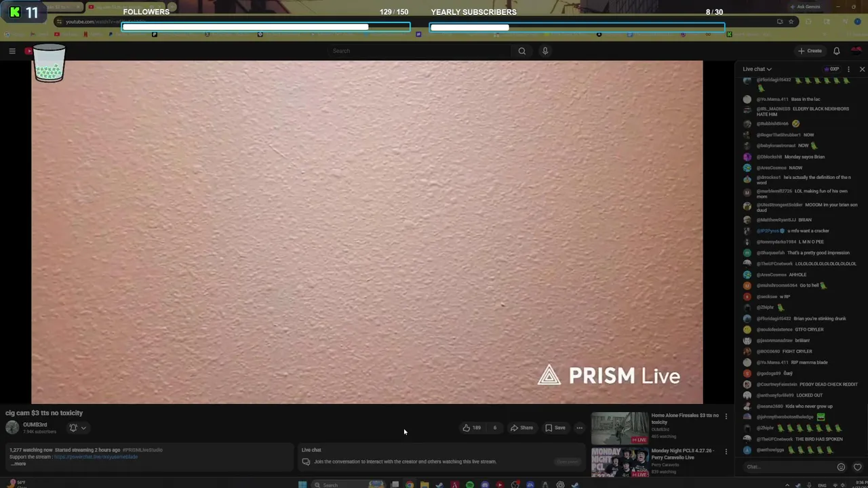
Task: Open Home Alone Firesales stream thumbnail
Action: coord(619,428)
